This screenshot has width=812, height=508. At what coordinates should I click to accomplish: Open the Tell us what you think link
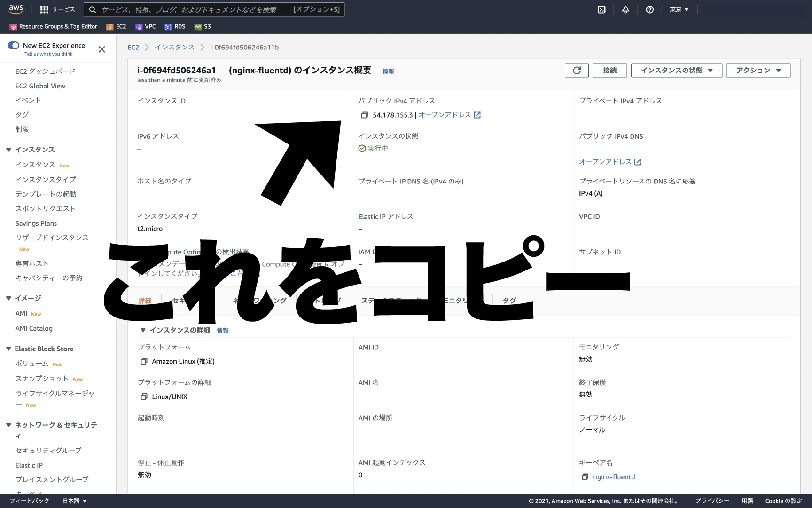48,54
